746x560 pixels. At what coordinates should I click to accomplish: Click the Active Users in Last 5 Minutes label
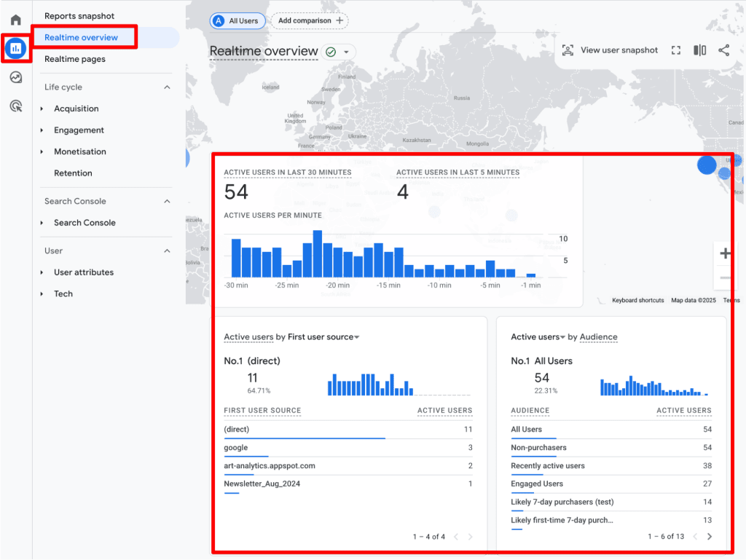pos(458,172)
